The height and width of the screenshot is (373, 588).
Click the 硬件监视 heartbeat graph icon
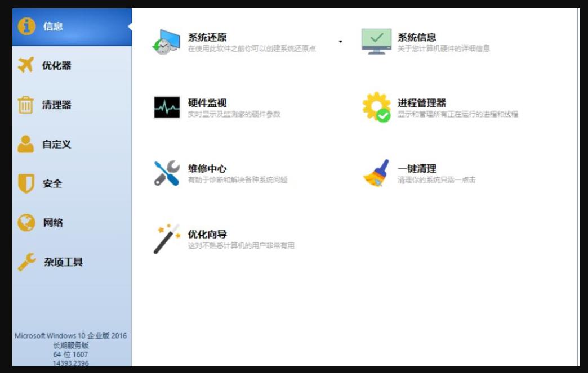point(167,107)
